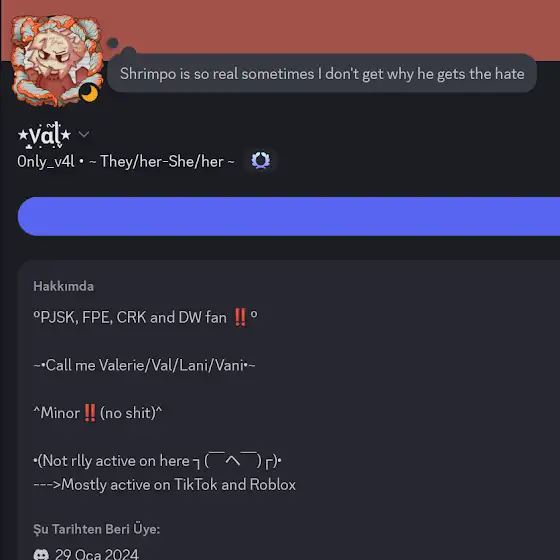Select the Not rlly active on here line

tap(158, 461)
